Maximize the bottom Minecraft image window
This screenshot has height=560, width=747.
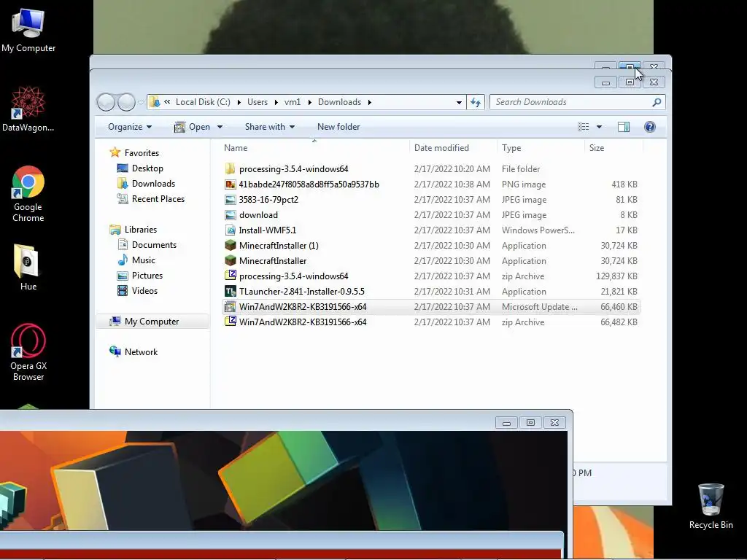coord(530,422)
